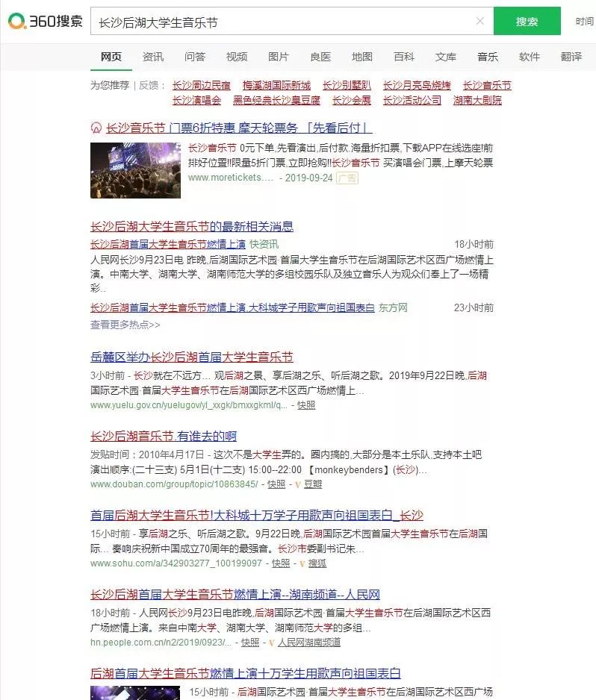Viewport: 596px width, 700px height.
Task: Open the 文库 tab
Action: pos(446,57)
